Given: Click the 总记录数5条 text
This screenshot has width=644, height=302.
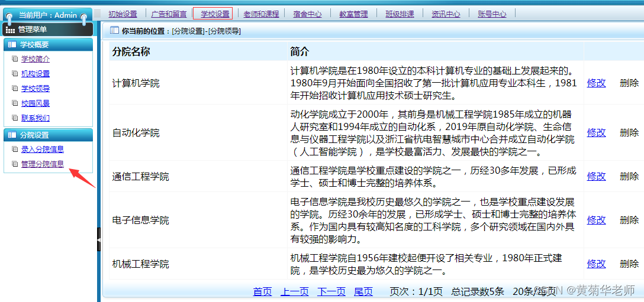Looking at the screenshot, I should pyautogui.click(x=478, y=292).
